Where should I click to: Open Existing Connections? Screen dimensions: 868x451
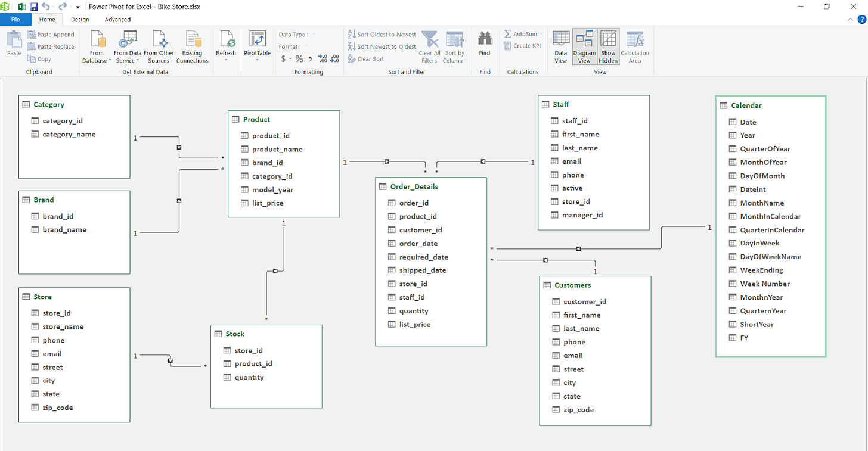pos(193,47)
